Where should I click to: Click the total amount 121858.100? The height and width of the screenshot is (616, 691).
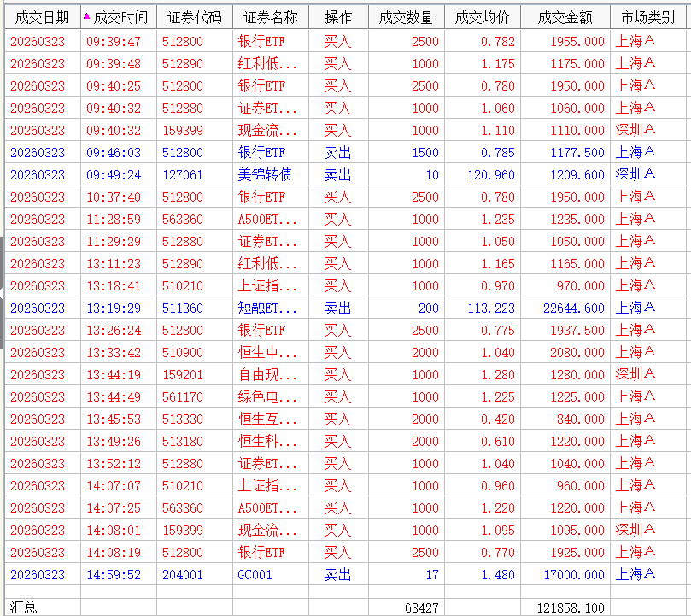pos(571,607)
